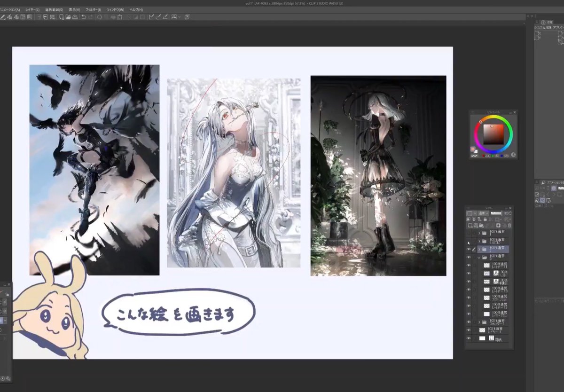Create a new vector layer
The height and width of the screenshot is (392, 564).
[x=476, y=225]
